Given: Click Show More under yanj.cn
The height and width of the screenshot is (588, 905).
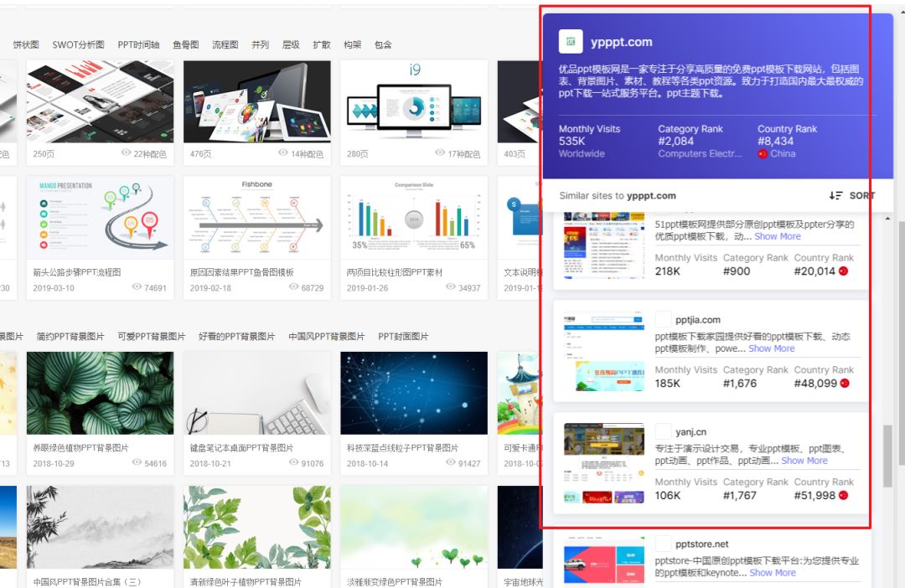Looking at the screenshot, I should pyautogui.click(x=804, y=461).
